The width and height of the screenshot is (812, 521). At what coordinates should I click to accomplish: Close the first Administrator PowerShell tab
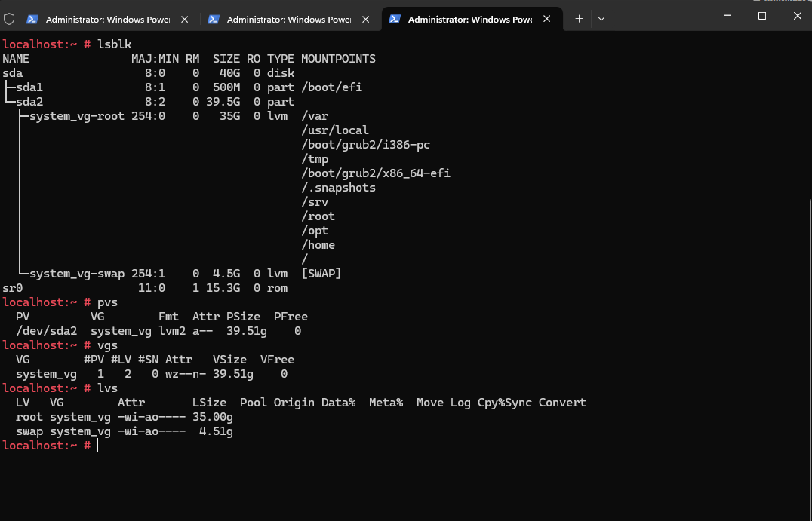tap(184, 19)
